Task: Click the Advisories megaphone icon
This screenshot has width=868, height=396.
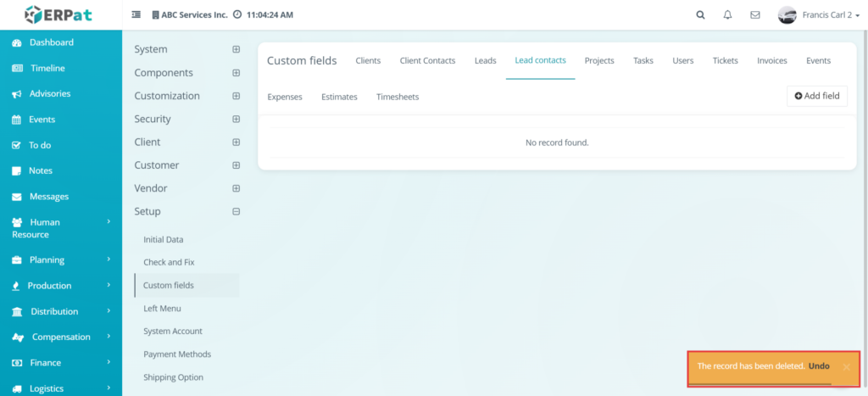Action: pyautogui.click(x=17, y=94)
